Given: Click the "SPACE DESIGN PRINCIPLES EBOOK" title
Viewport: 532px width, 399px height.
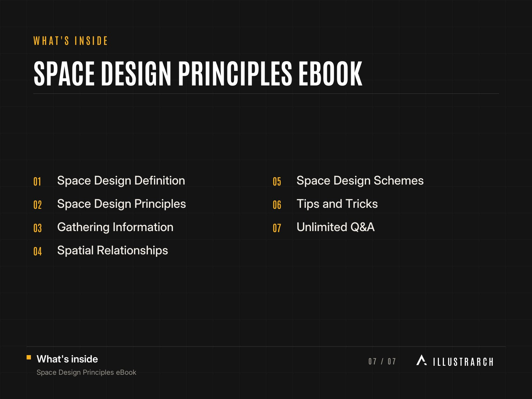Looking at the screenshot, I should 198,73.
